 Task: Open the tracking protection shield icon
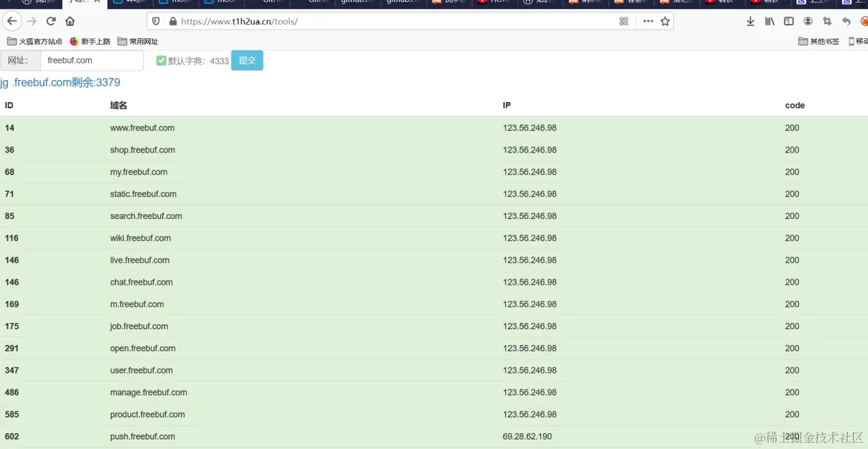[x=157, y=21]
